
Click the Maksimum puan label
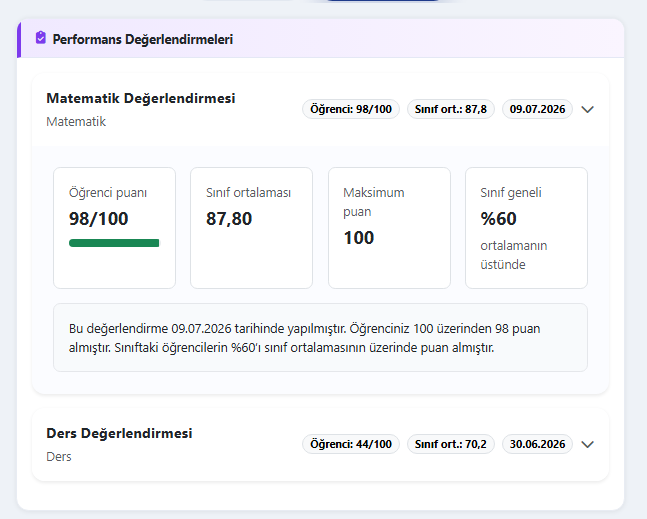click(x=374, y=202)
